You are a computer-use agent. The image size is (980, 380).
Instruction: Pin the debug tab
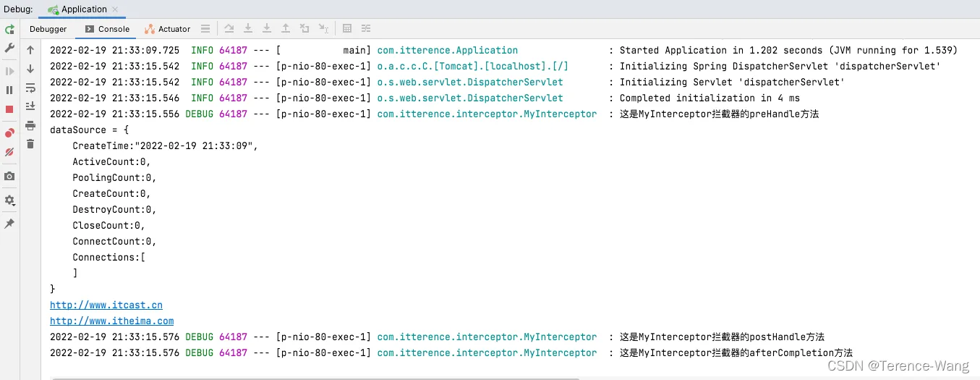[x=9, y=224]
